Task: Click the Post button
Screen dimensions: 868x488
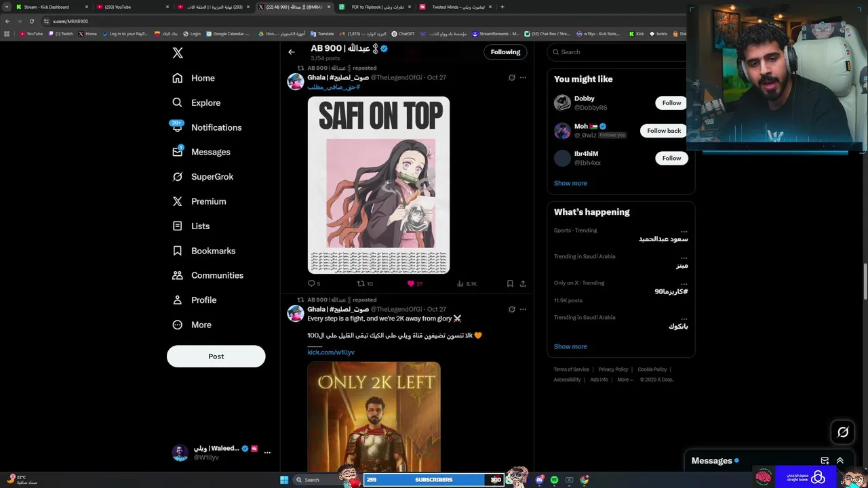Action: [216, 357]
